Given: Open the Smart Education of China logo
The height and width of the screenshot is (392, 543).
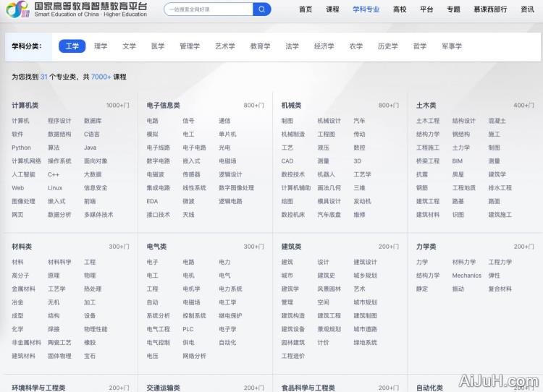Looking at the screenshot, I should (x=77, y=9).
